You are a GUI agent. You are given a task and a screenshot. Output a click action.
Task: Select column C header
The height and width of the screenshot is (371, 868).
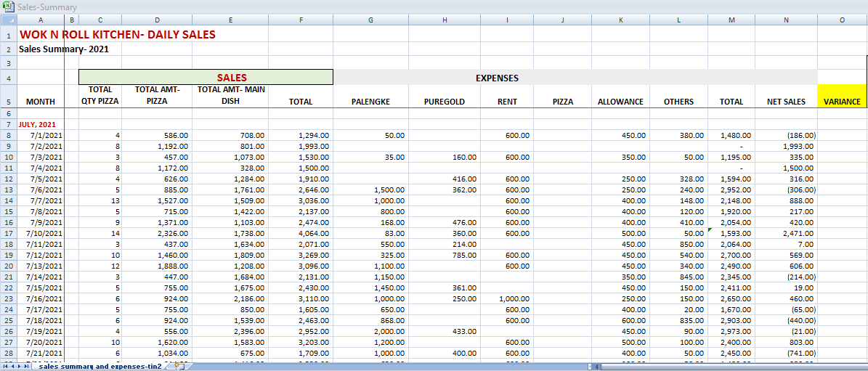(x=100, y=20)
